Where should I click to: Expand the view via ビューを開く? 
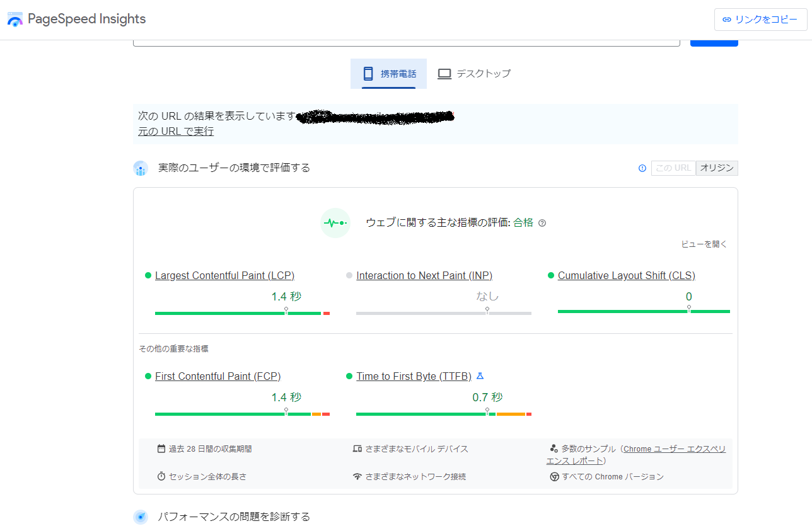coord(704,244)
